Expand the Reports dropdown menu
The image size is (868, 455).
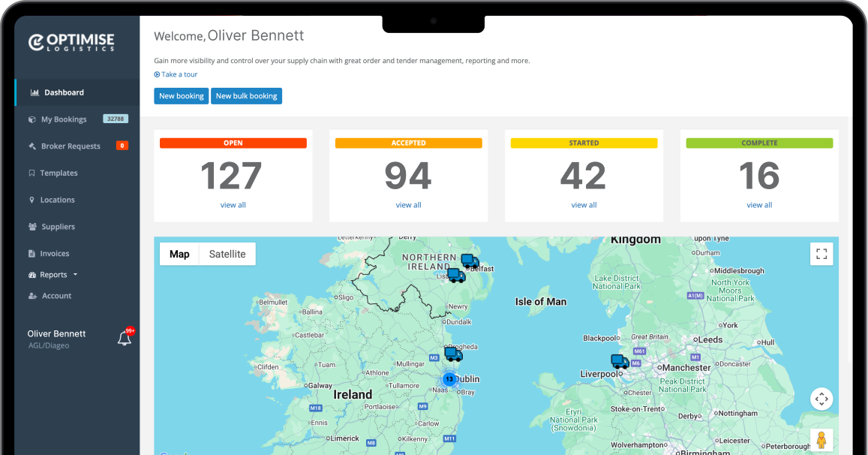[59, 275]
